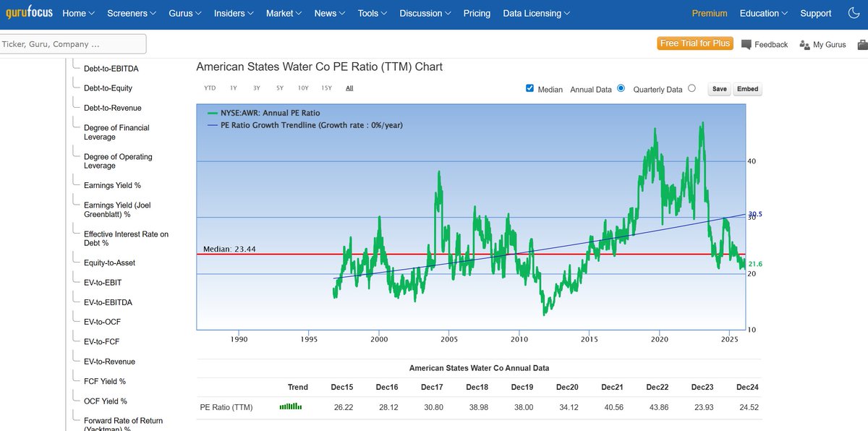Select the Quarterly Data radio button

click(692, 88)
